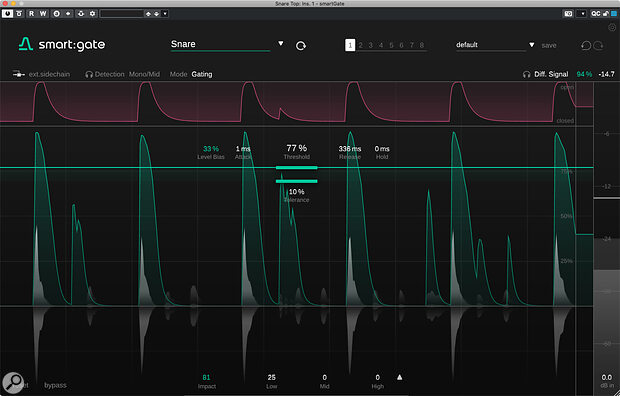Toggle the host plugin power button
The image size is (620, 396).
point(7,14)
